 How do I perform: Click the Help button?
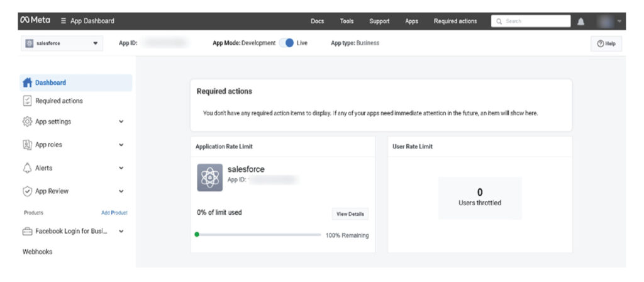(x=606, y=43)
